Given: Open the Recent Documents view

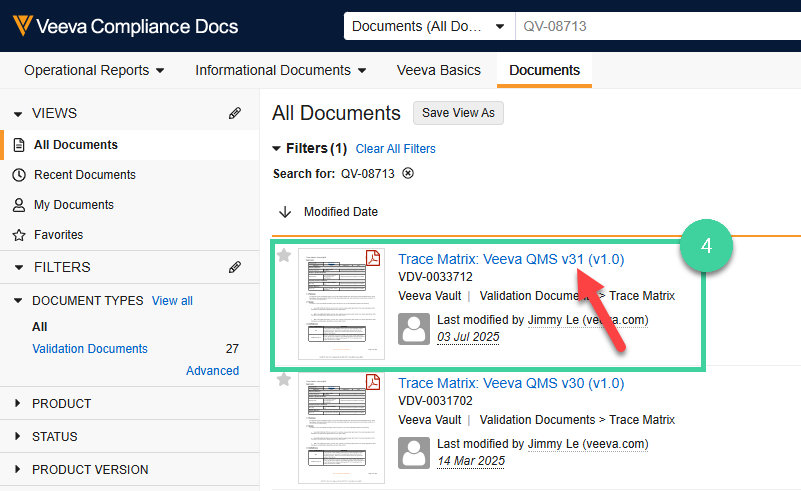Looking at the screenshot, I should click(x=85, y=175).
